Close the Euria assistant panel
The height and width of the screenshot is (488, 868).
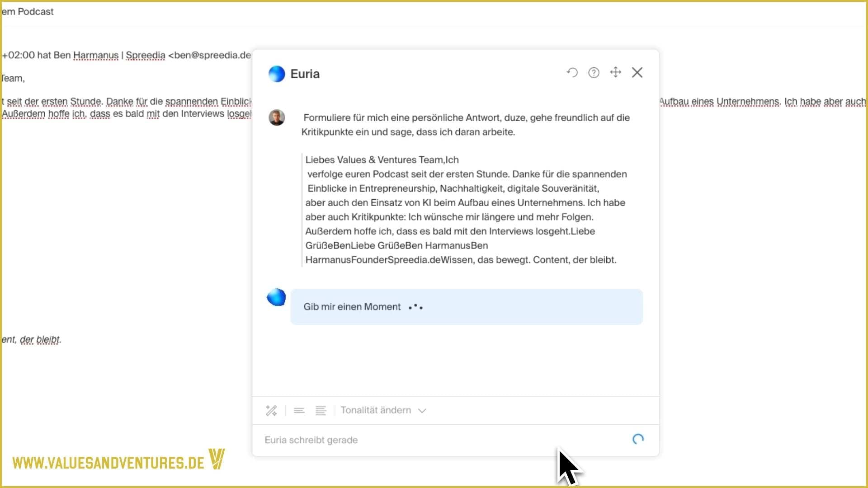(637, 72)
